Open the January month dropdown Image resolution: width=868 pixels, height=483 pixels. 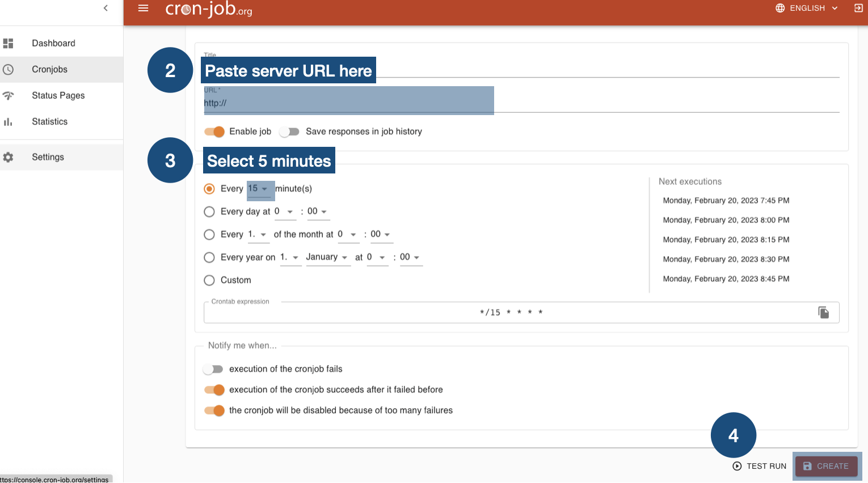click(328, 257)
